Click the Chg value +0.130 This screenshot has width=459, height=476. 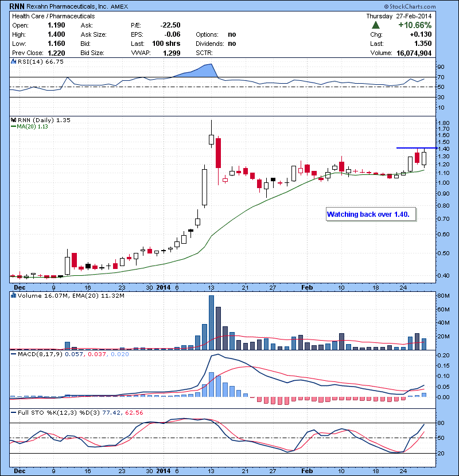421,34
